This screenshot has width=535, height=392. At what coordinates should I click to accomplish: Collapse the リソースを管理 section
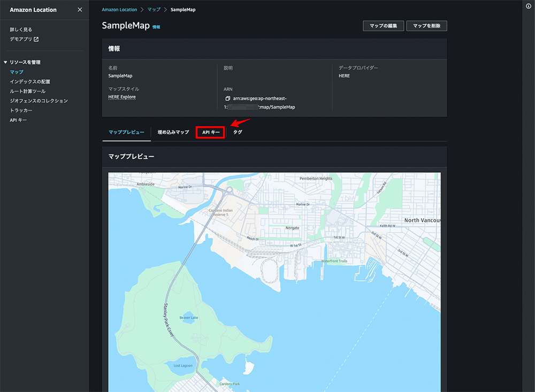(6, 62)
